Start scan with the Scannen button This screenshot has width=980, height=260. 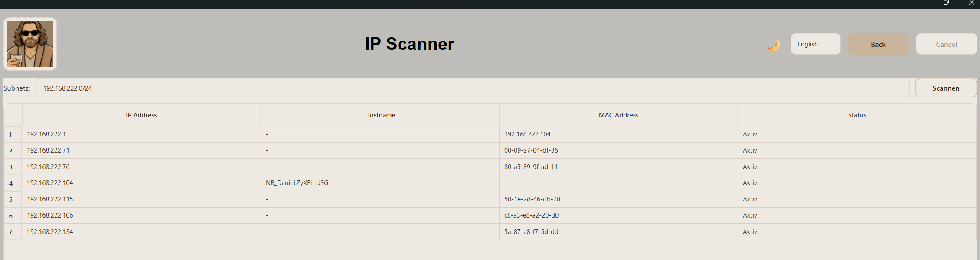click(946, 88)
